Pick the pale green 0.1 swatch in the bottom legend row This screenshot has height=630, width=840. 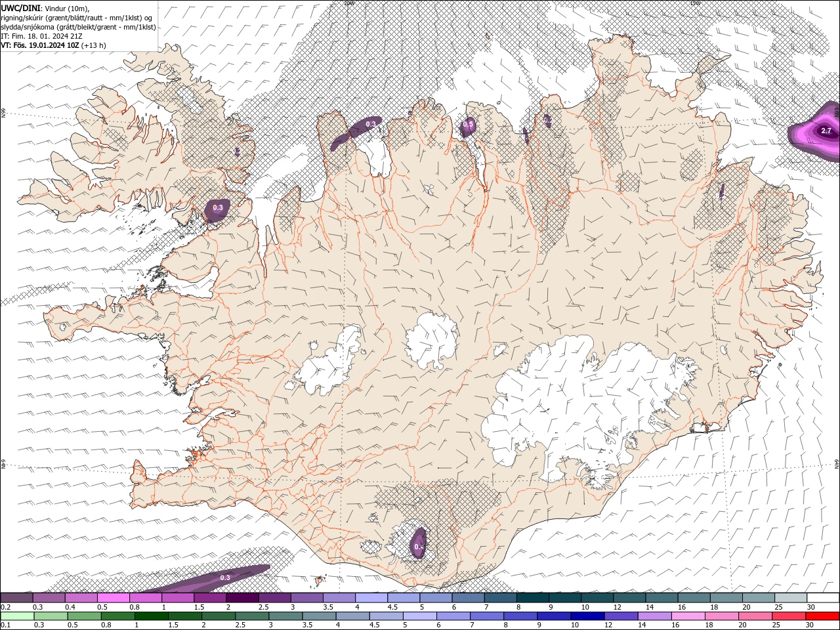click(17, 616)
